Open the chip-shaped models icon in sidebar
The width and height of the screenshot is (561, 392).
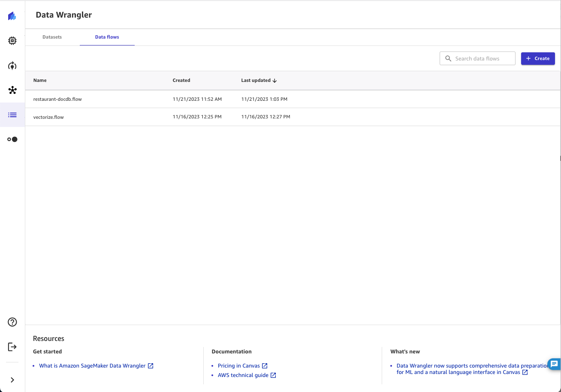tap(12, 41)
